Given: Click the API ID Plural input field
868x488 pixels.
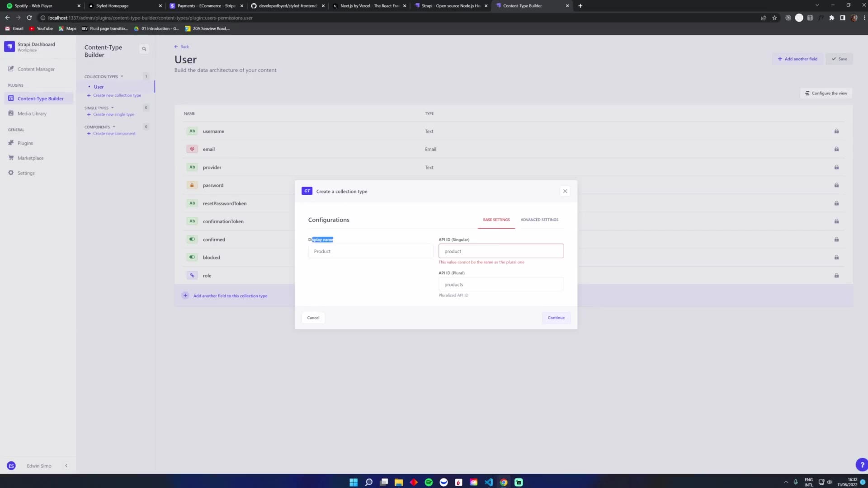Looking at the screenshot, I should pos(501,284).
